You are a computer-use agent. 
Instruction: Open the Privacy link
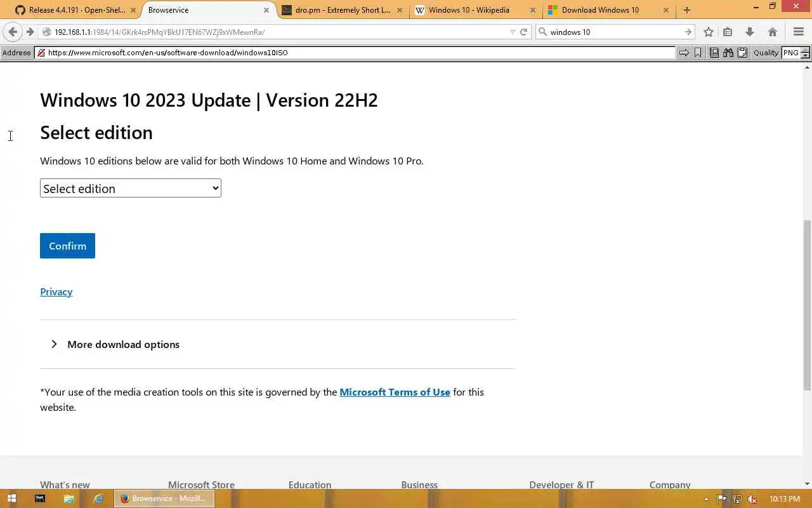point(56,291)
